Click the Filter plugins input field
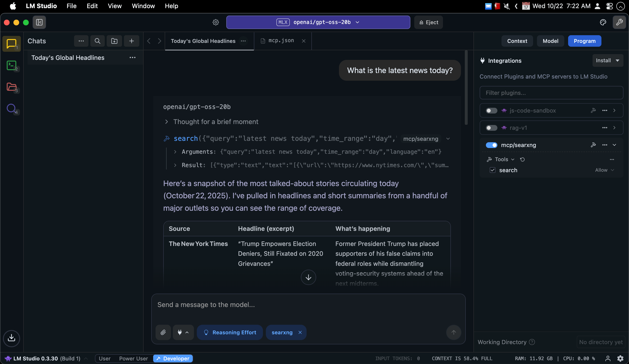The width and height of the screenshot is (629, 364). (551, 93)
